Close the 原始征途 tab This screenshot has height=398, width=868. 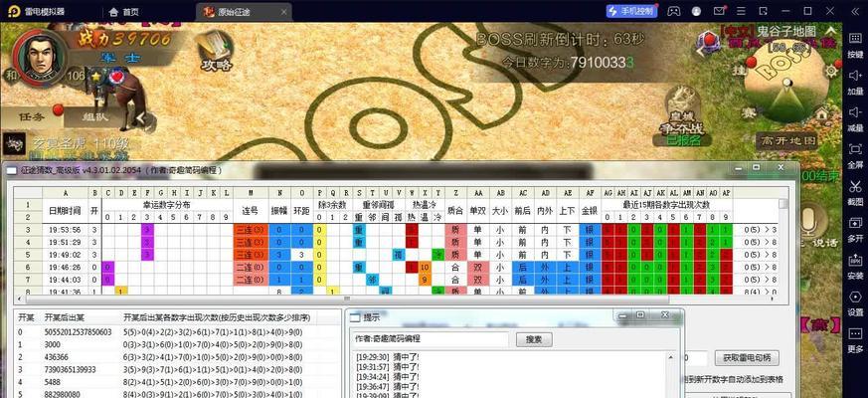284,12
